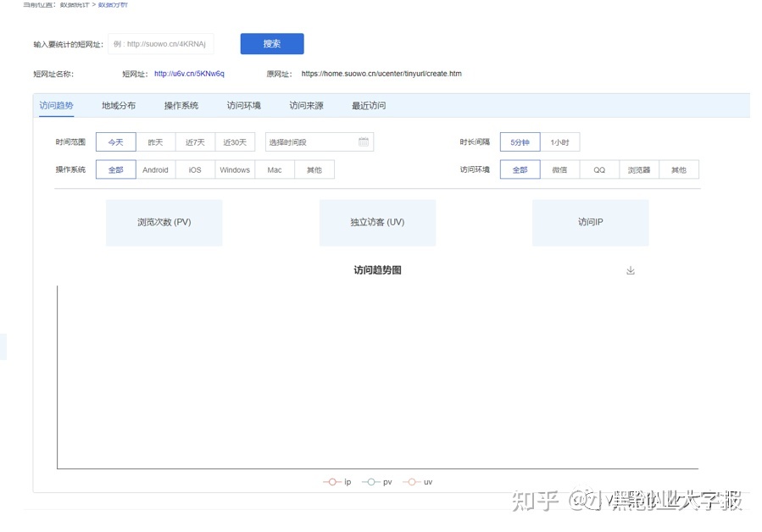The width and height of the screenshot is (762, 532).
Task: Download the 访问趋势图 chart image
Action: (630, 270)
